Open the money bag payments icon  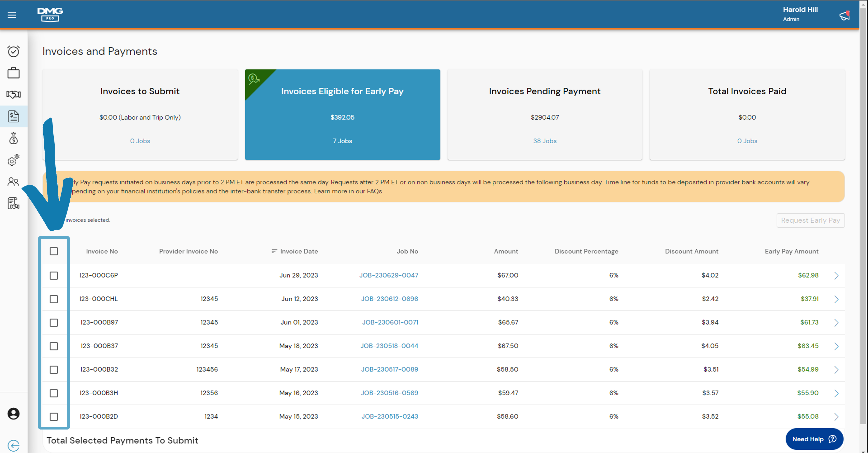click(13, 138)
